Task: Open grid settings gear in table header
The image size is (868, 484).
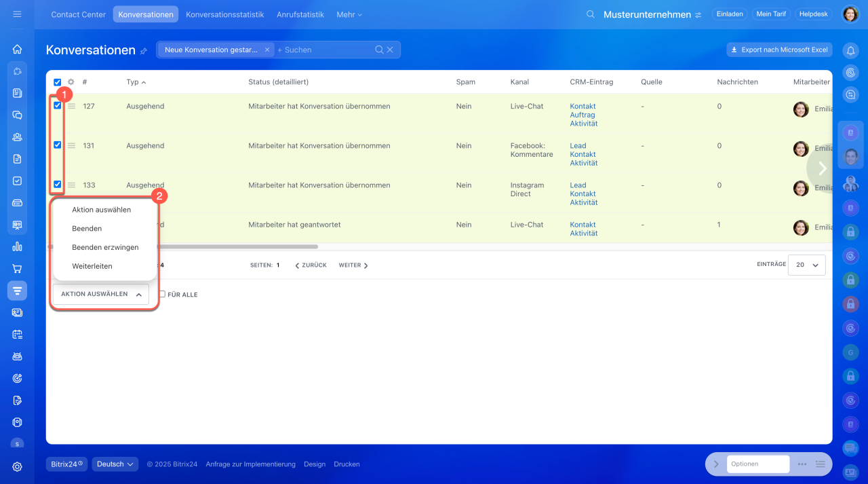Action: 71,81
